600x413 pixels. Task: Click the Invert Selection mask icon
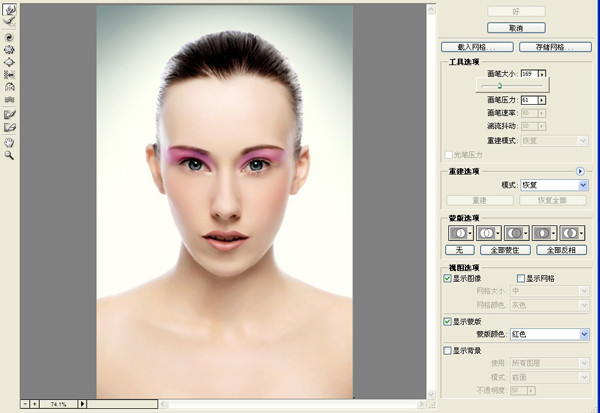point(572,233)
